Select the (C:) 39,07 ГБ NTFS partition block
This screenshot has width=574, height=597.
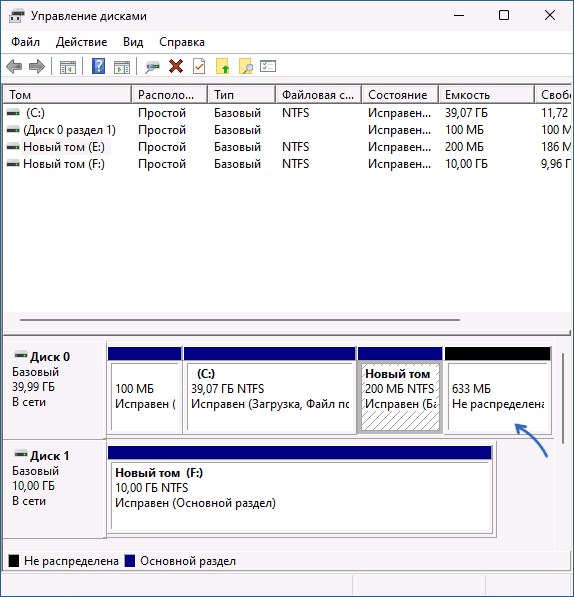click(269, 390)
